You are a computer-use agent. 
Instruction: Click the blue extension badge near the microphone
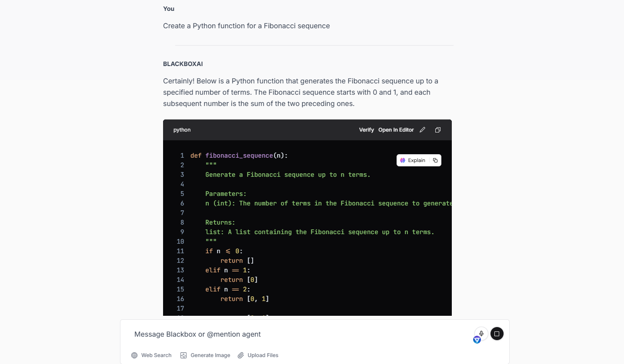[477, 340]
